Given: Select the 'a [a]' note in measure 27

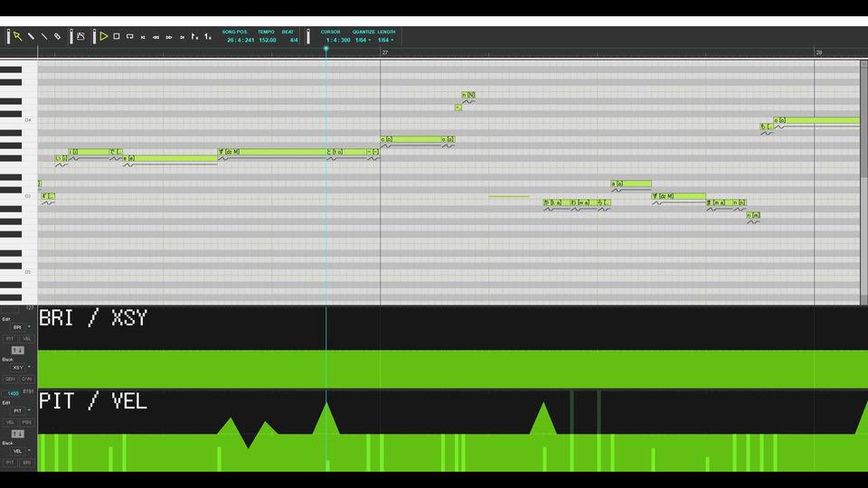Looking at the screenshot, I should (631, 183).
